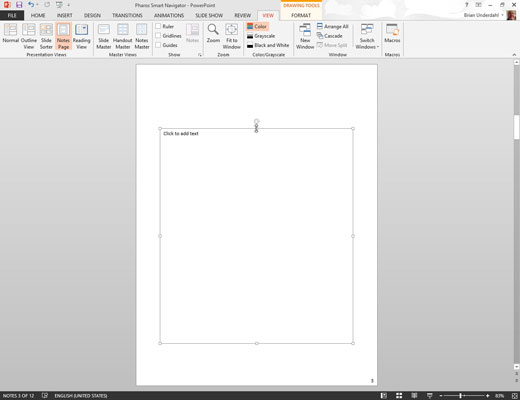Open a New Window
This screenshot has width=520, height=400.
click(305, 36)
